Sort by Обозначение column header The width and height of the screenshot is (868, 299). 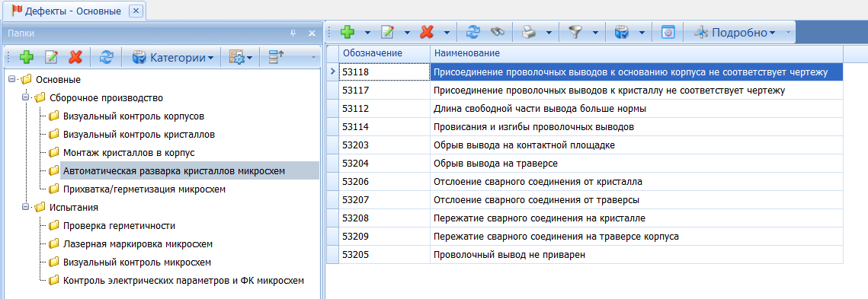point(384,53)
